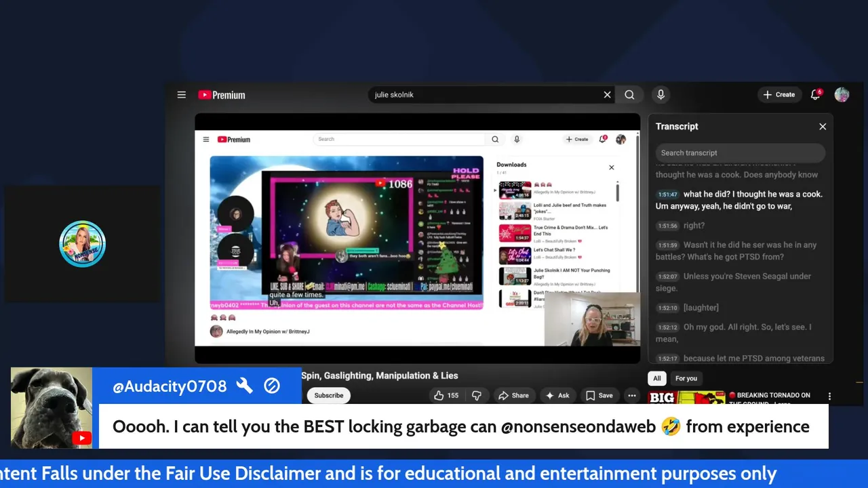The width and height of the screenshot is (868, 488).
Task: Open the outer YouTube hamburger guide menu
Action: [x=181, y=95]
